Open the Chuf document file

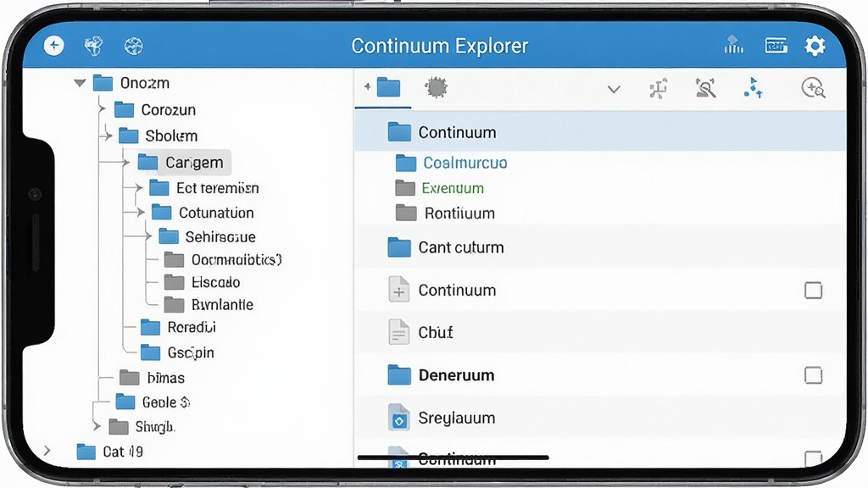pos(600,332)
